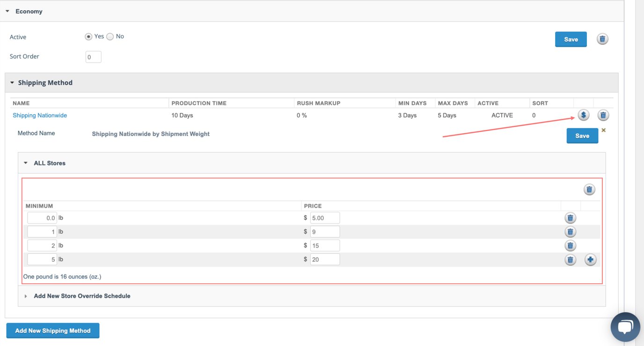Open the Shipping Nationwide link
644x346 pixels.
pos(40,115)
